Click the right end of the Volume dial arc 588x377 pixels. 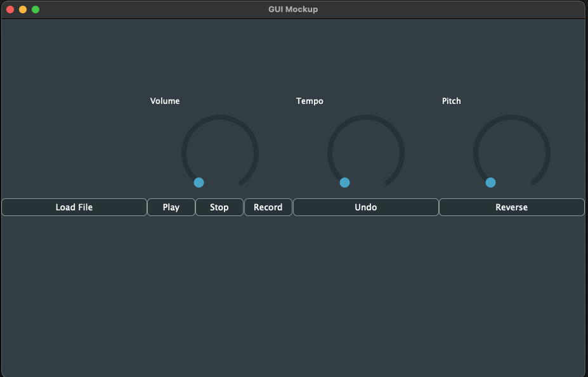242,182
